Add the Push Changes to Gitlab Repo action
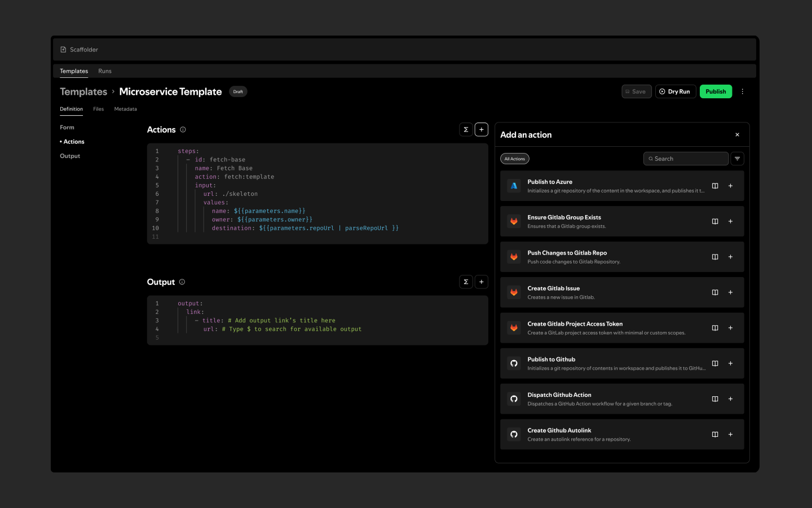The height and width of the screenshot is (508, 812). (x=730, y=257)
